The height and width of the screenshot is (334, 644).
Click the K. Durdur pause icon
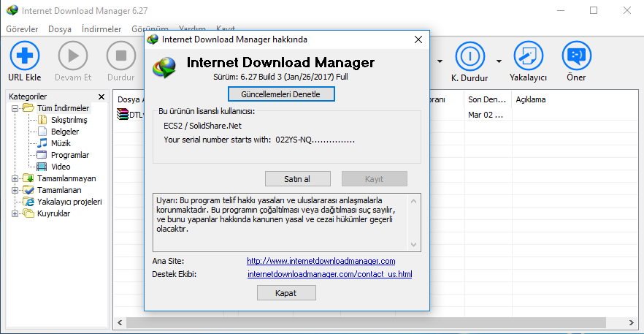coord(470,56)
